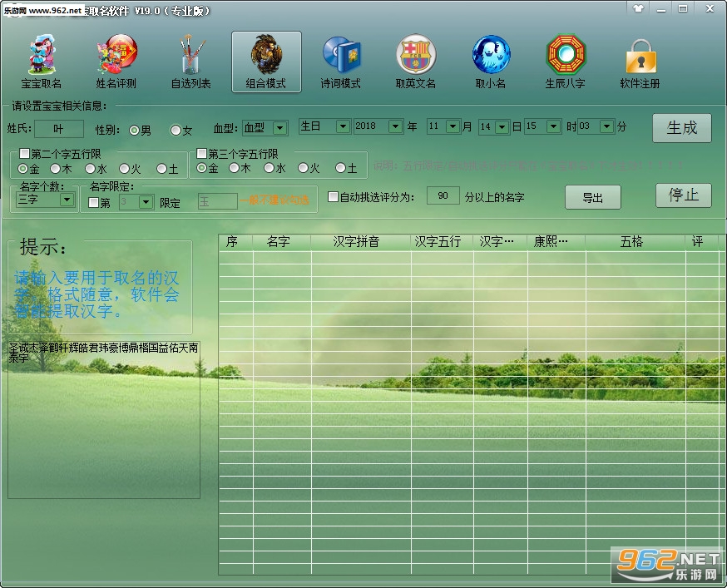Sort by the 汉字五行 column header
Image resolution: width=727 pixels, height=588 pixels.
click(442, 241)
